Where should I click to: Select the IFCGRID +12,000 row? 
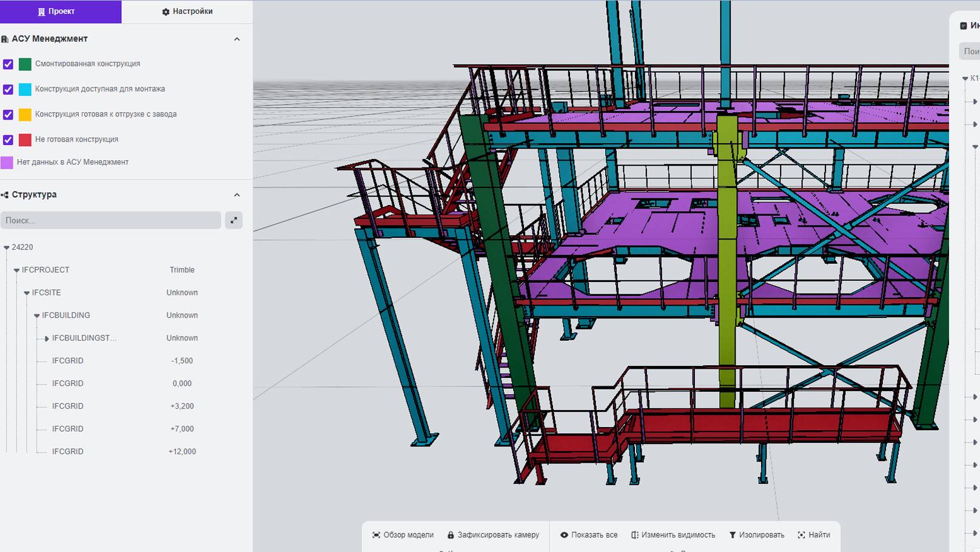(124, 451)
